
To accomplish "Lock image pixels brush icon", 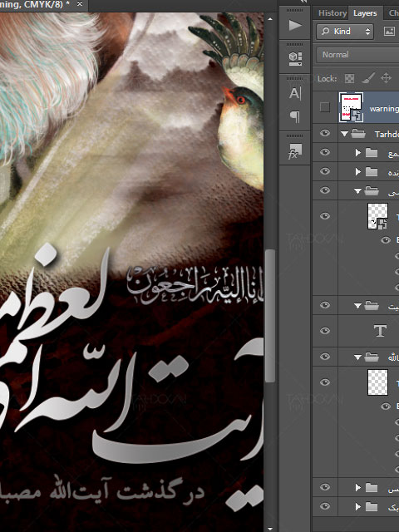I will pos(367,79).
